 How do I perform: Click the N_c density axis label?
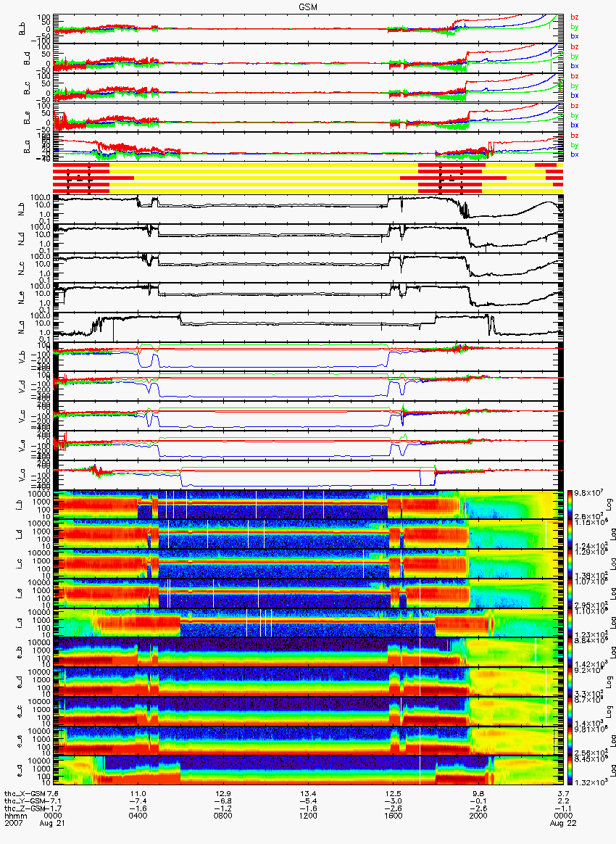click(22, 267)
